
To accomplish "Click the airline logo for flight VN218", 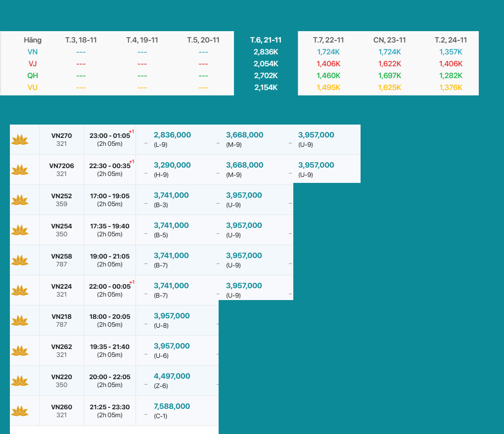I will tap(20, 321).
